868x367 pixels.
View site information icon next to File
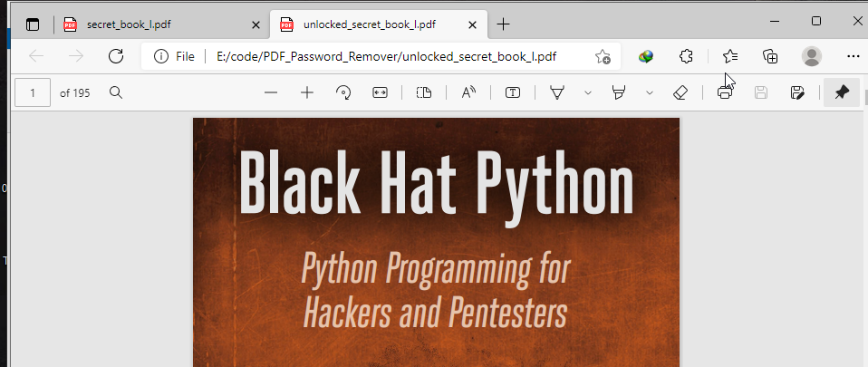coord(161,56)
